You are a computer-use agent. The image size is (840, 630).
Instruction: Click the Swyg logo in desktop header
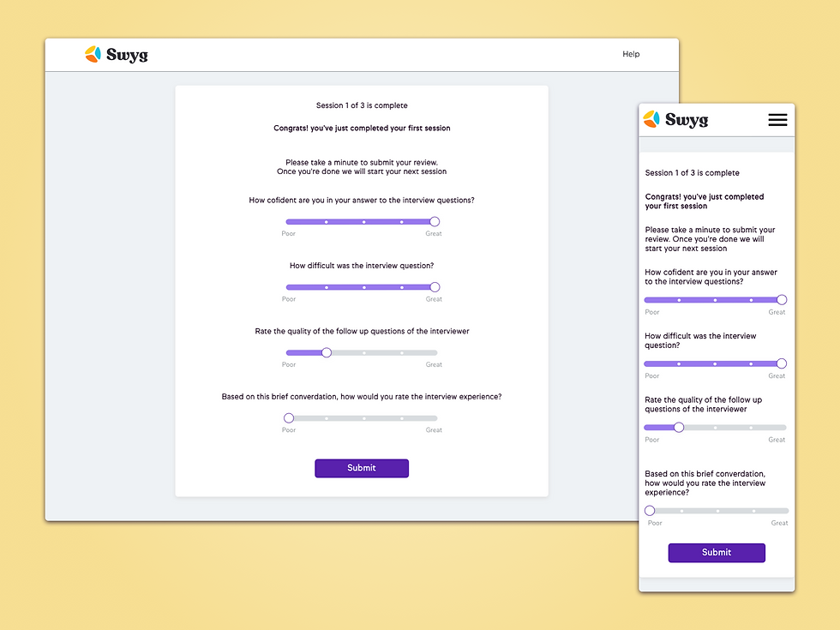[x=117, y=54]
